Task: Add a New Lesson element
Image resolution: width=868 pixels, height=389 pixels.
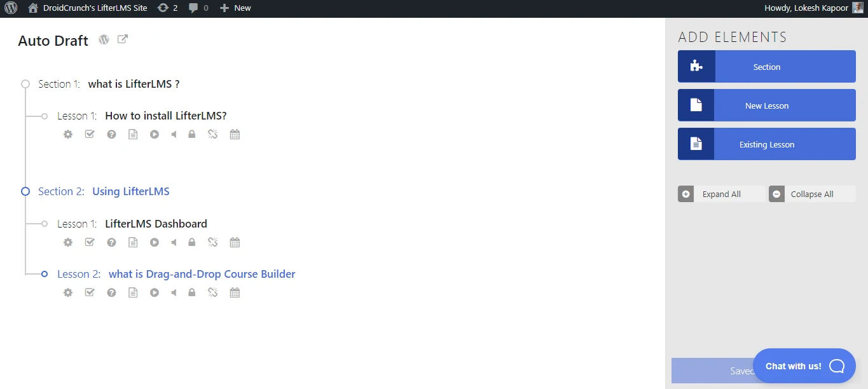Action: 767,106
